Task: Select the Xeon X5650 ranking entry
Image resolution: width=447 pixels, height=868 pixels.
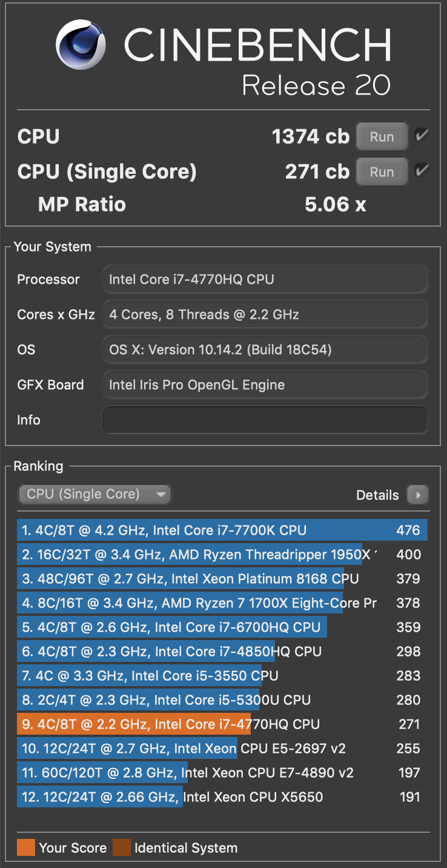Action: [222, 797]
